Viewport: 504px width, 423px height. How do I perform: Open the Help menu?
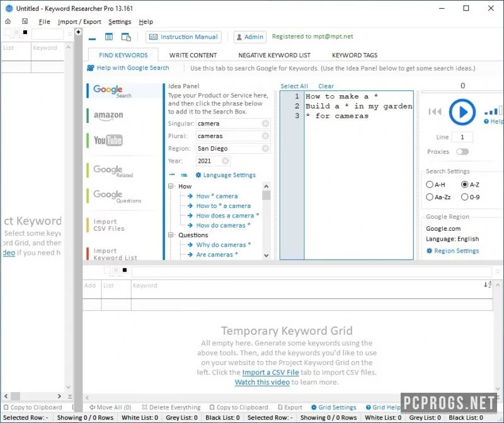click(x=146, y=21)
